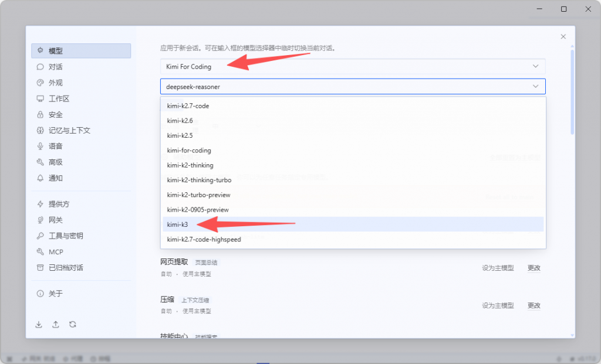Open the 高级 wrench icon

(x=40, y=162)
